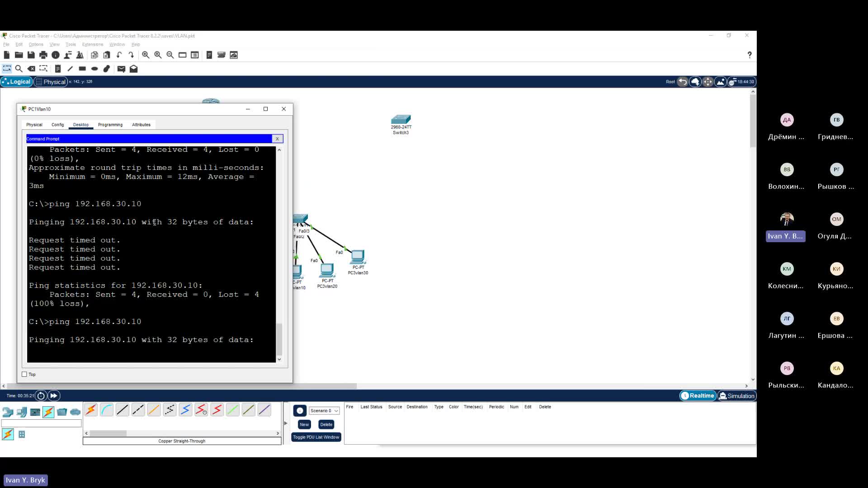Open the File menu
The width and height of the screenshot is (868, 488).
[6, 44]
